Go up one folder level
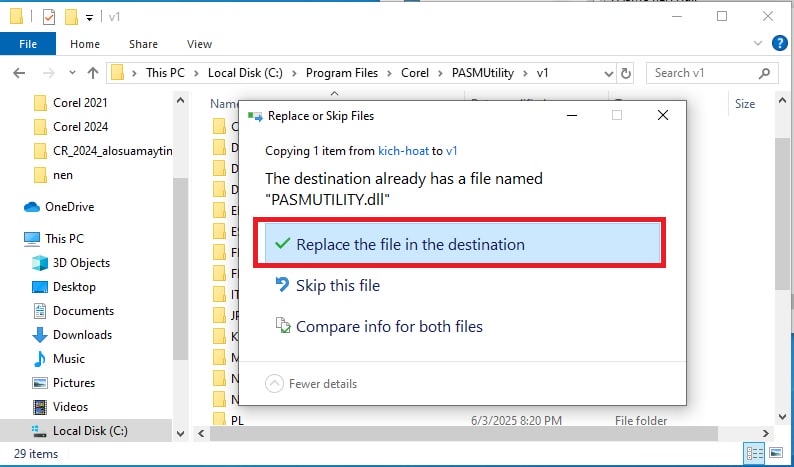Image resolution: width=794 pixels, height=467 pixels. point(93,73)
